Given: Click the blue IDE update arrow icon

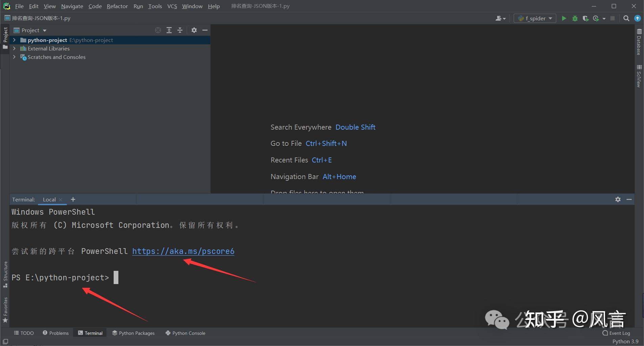Looking at the screenshot, I should coord(638,18).
